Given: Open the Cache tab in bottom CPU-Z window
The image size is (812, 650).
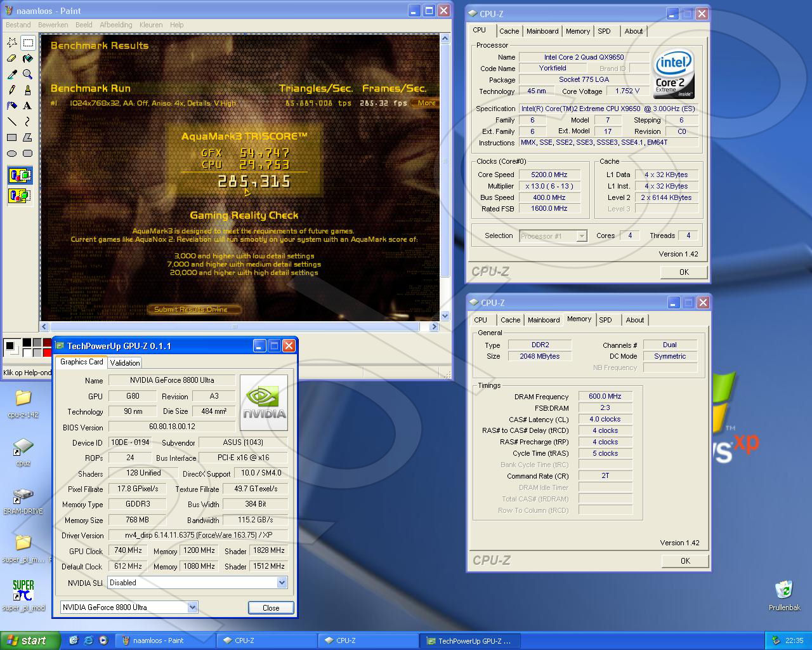Looking at the screenshot, I should 510,320.
